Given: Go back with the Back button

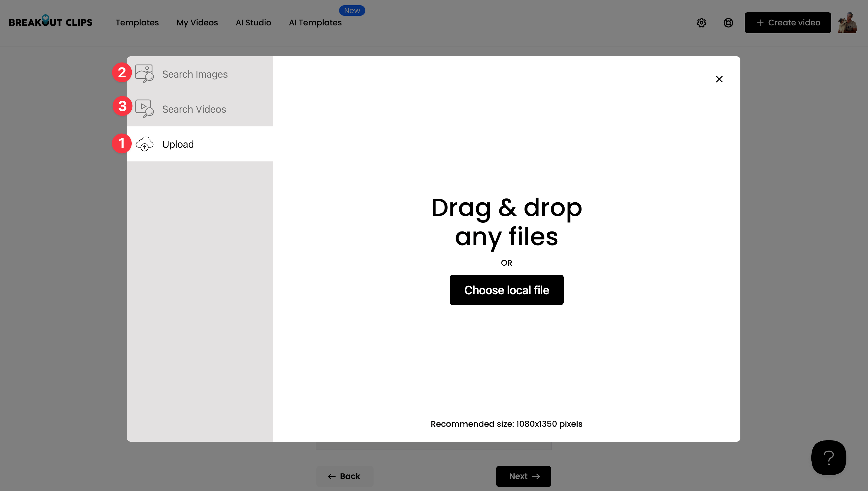Looking at the screenshot, I should [x=344, y=476].
